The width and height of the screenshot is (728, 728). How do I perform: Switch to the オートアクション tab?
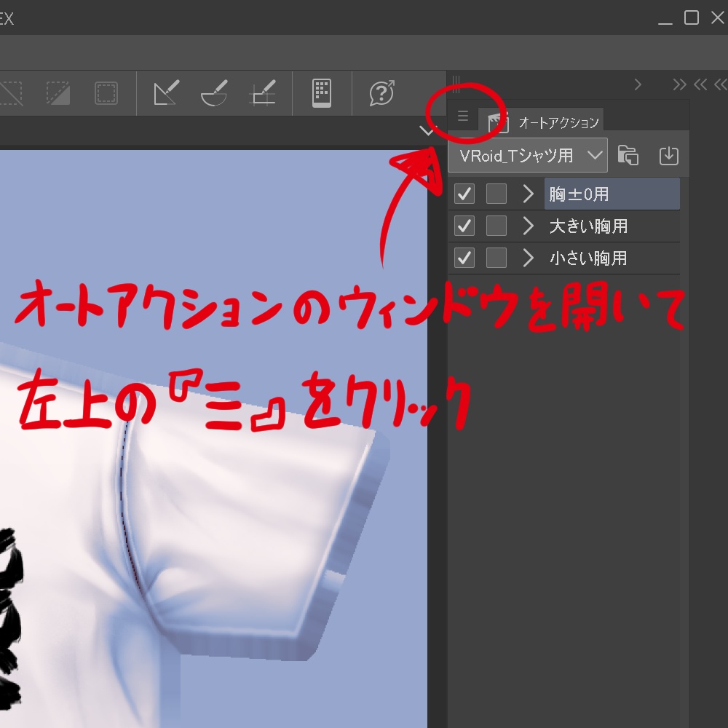(x=561, y=122)
